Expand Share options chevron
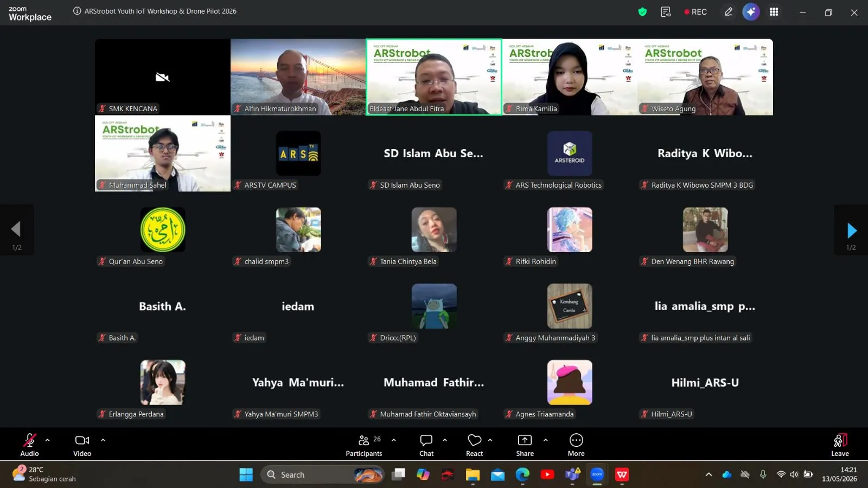The image size is (868, 488). (546, 440)
